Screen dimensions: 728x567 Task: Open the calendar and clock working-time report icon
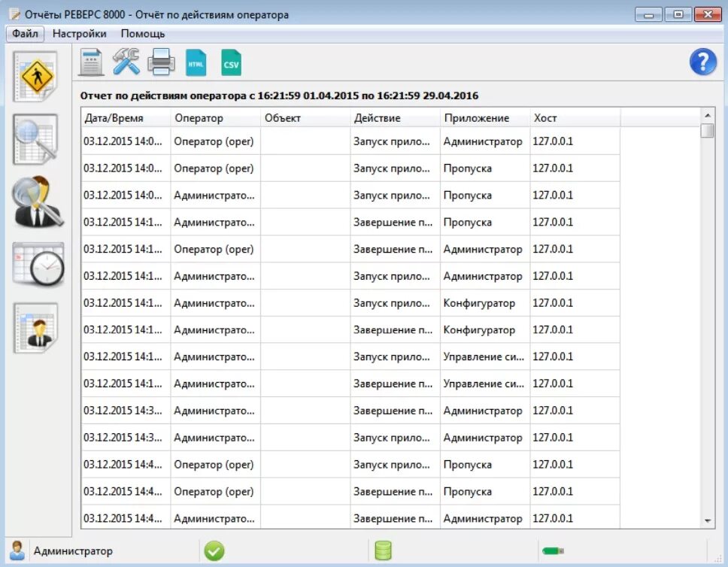tap(38, 264)
